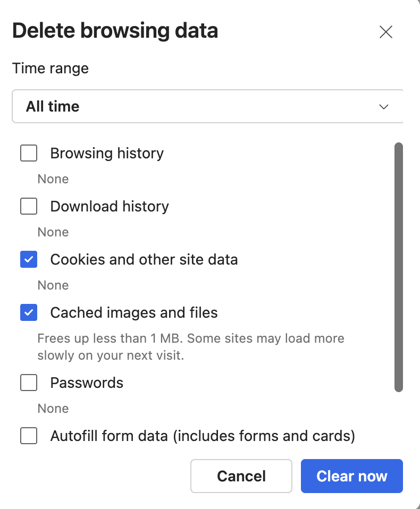
Task: Click the Cookies and other site data label
Action: [x=144, y=260]
